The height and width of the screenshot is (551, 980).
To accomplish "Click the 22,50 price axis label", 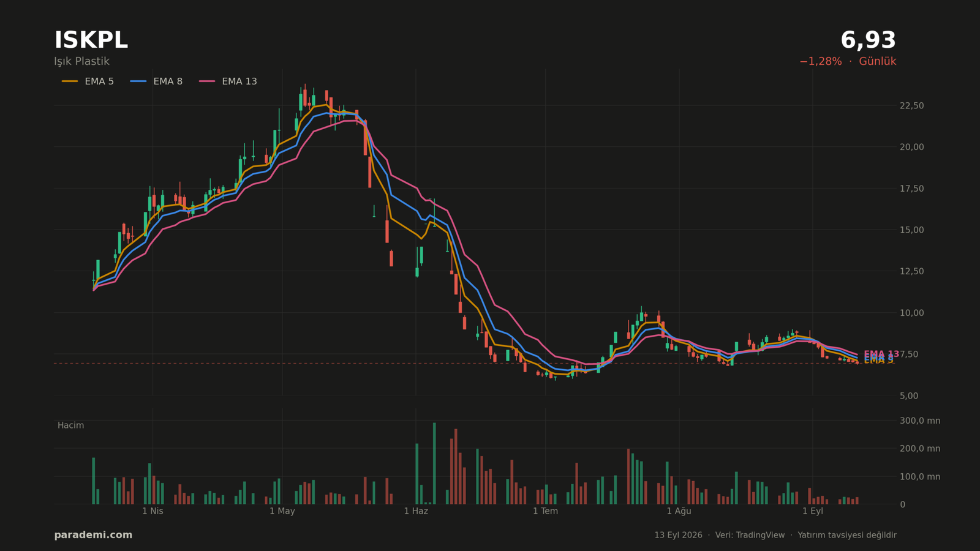I will click(911, 106).
